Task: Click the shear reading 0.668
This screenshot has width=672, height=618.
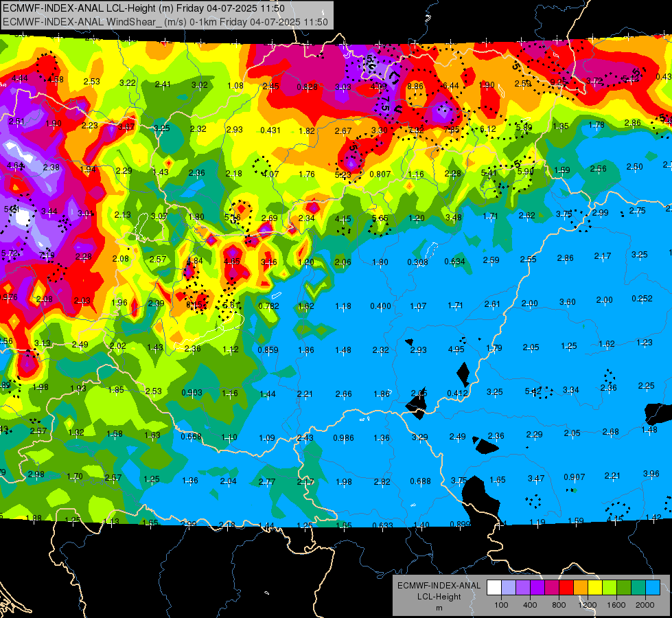Action: [191, 437]
